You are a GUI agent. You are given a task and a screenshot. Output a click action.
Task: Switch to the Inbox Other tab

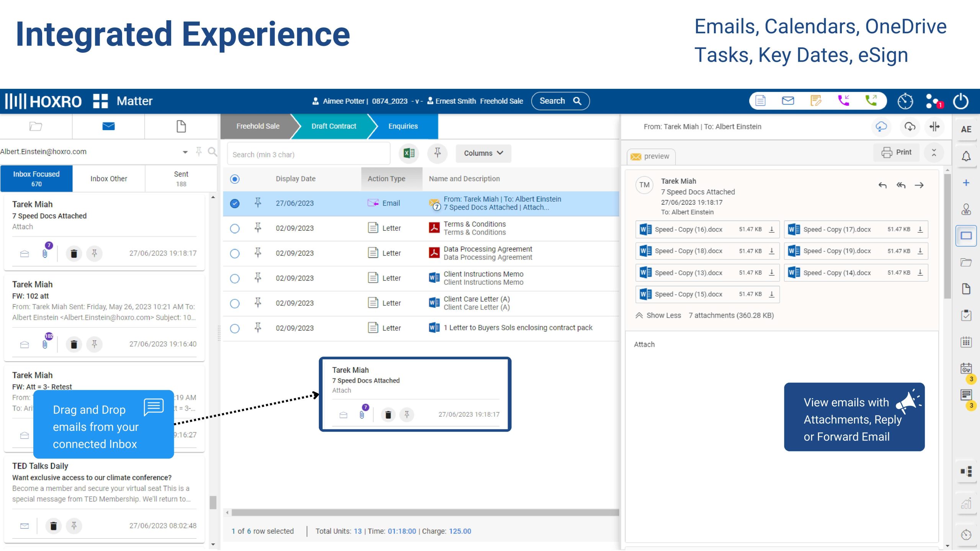pos(109,179)
